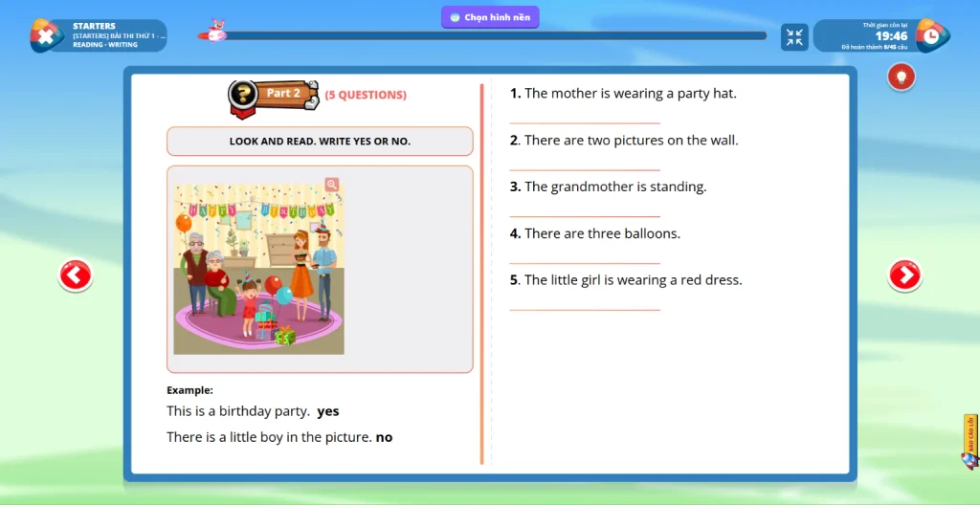Exit fullscreen with the collapse arrows icon
This screenshot has width=980, height=505.
coord(794,37)
